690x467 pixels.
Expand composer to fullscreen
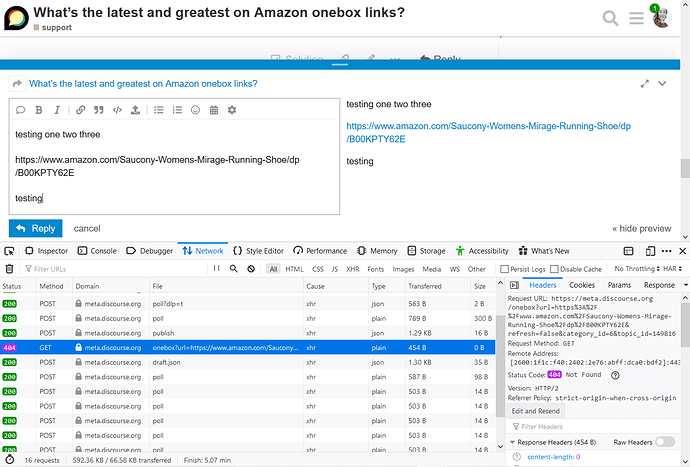[x=645, y=84]
